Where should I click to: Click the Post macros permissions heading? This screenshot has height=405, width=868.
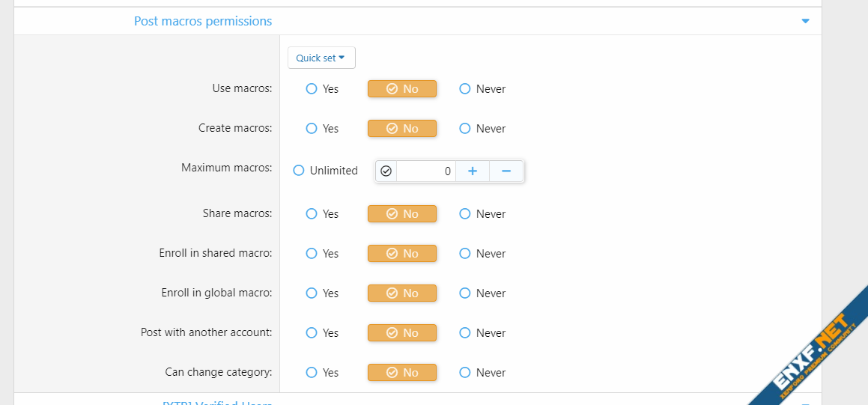pyautogui.click(x=203, y=21)
